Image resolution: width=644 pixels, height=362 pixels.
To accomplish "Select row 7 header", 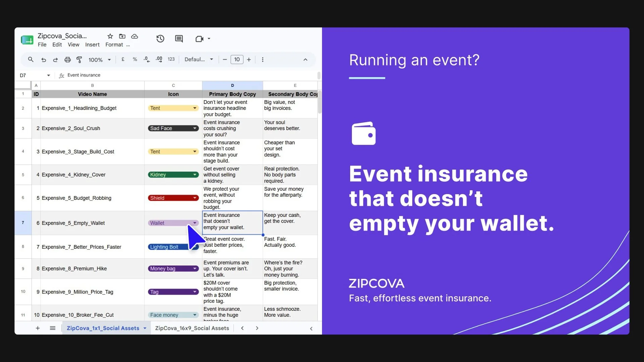I will (x=23, y=223).
